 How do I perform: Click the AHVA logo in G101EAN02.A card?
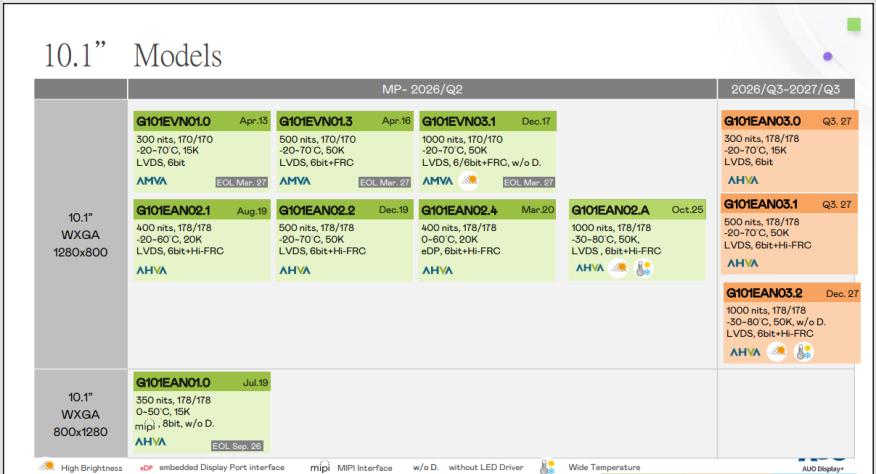[x=590, y=268]
